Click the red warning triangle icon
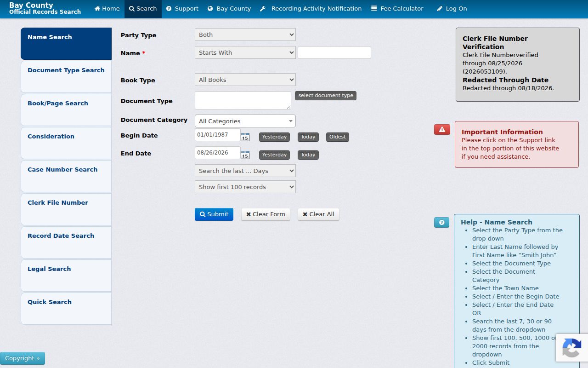Viewport: 588px width, 368px height. coord(442,129)
